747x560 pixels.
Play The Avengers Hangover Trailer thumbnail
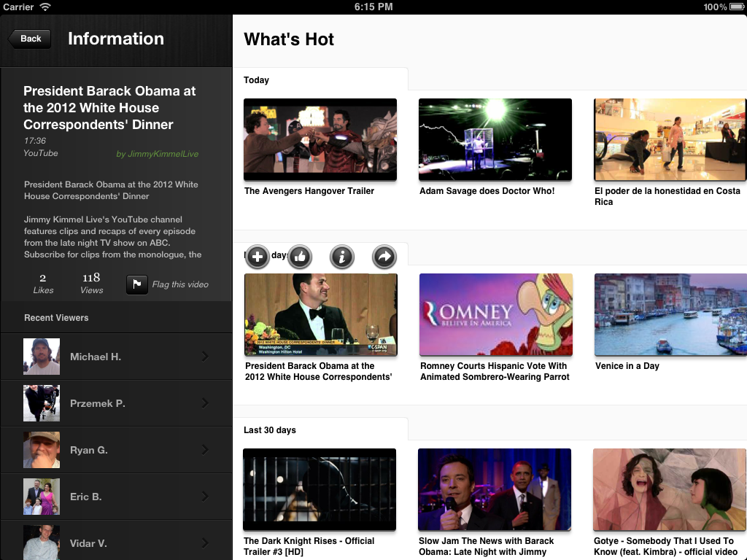(320, 139)
